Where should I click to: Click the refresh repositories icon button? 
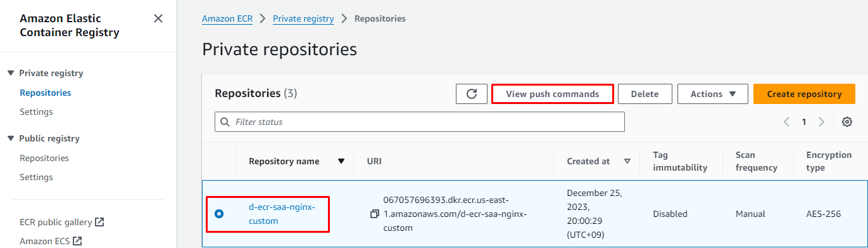coord(472,94)
